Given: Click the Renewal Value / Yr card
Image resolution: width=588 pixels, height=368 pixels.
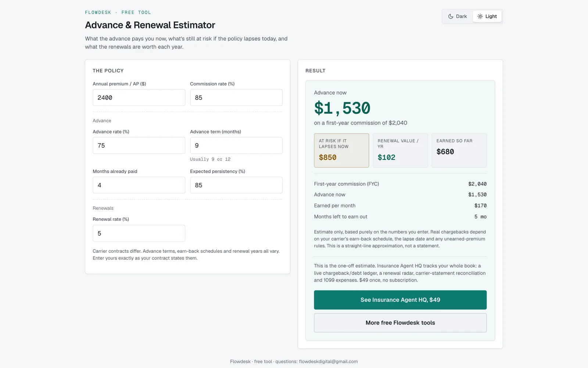Looking at the screenshot, I should click(400, 151).
